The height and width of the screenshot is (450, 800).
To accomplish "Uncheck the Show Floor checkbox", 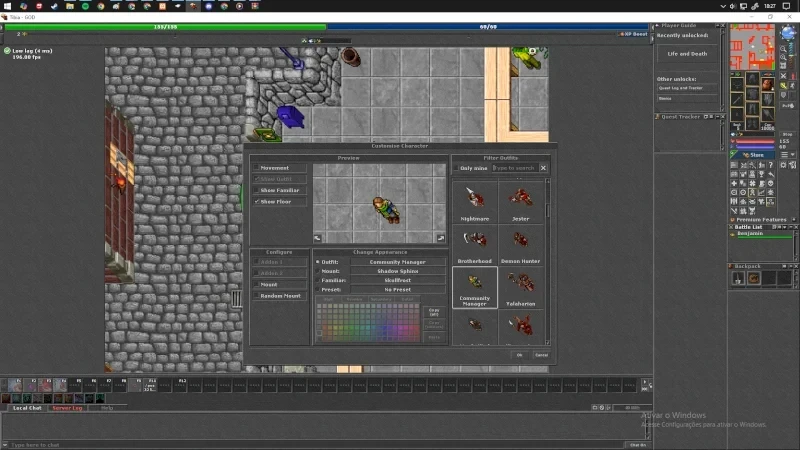I will [x=257, y=202].
